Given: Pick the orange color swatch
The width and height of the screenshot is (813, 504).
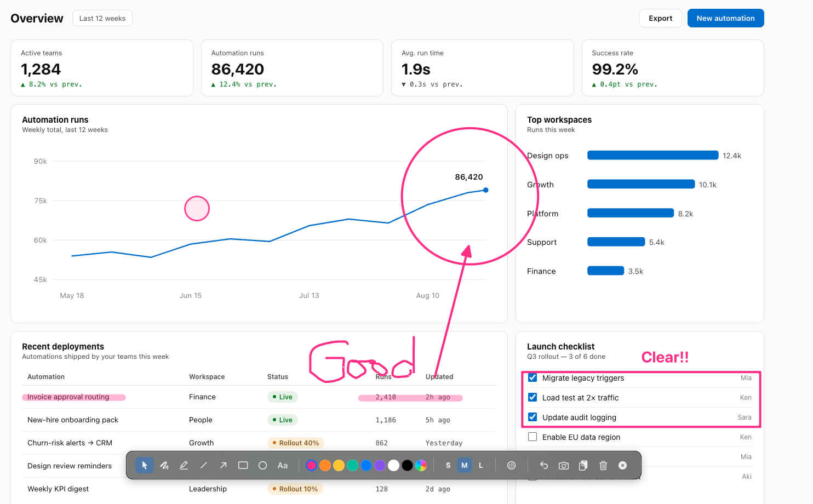Looking at the screenshot, I should tap(325, 465).
